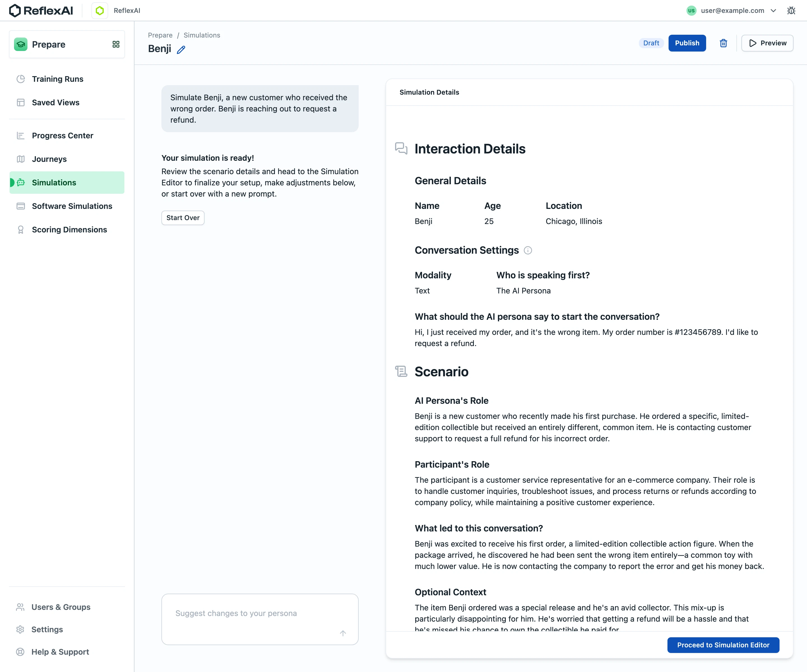This screenshot has height=672, width=807.
Task: Open Software Simulations section
Action: [x=67, y=206]
